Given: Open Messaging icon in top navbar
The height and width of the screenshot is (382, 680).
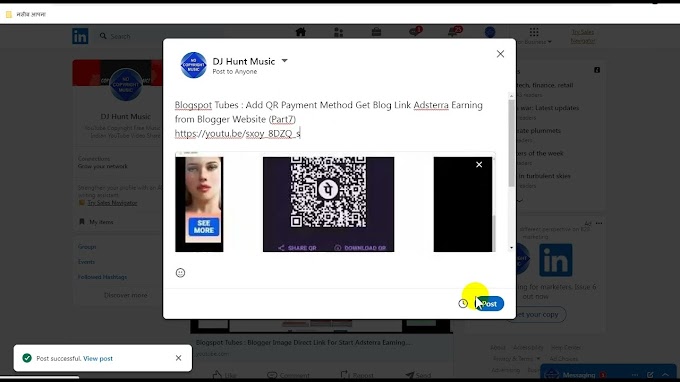Looking at the screenshot, I should (415, 32).
